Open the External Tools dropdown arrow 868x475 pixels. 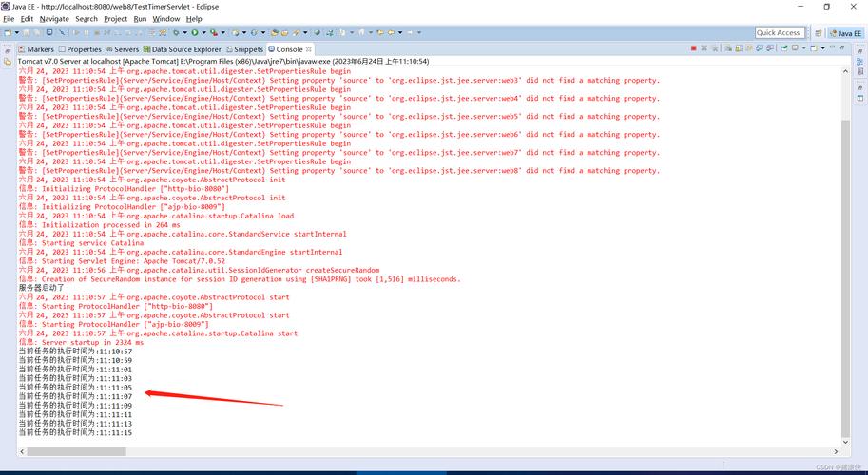[223, 32]
